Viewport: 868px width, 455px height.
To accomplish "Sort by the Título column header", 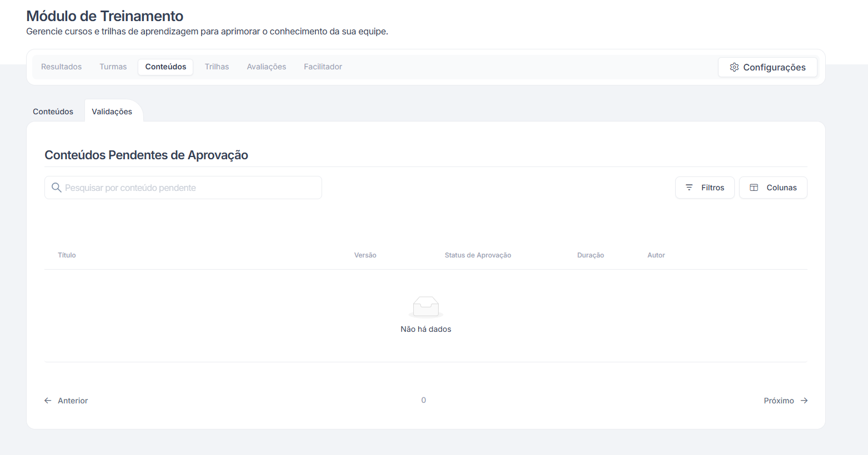I will pyautogui.click(x=67, y=255).
